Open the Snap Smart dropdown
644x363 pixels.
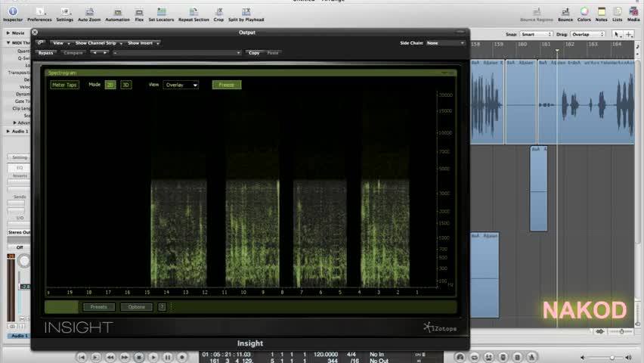point(536,35)
